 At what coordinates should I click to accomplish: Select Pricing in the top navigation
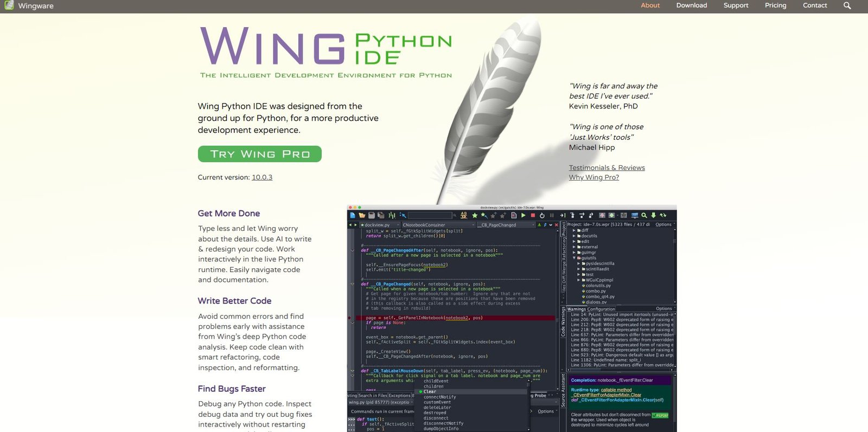point(775,5)
